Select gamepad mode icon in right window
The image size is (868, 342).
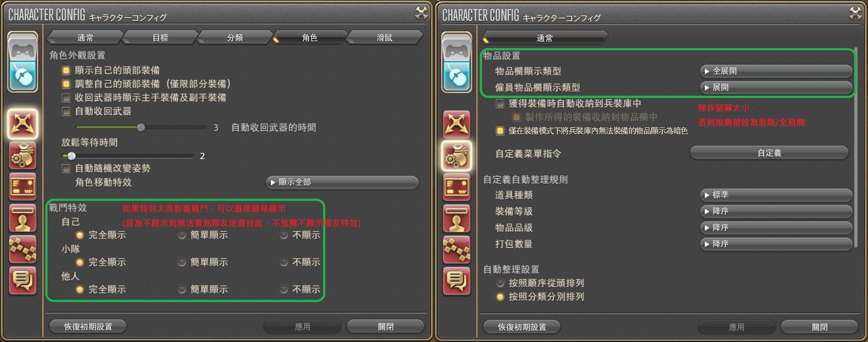pyautogui.click(x=457, y=48)
